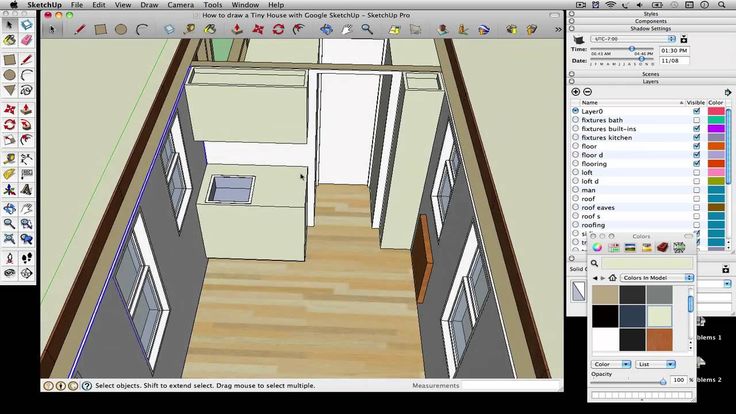Select the Scale tool in left palette
736x414 pixels.
tap(9, 140)
